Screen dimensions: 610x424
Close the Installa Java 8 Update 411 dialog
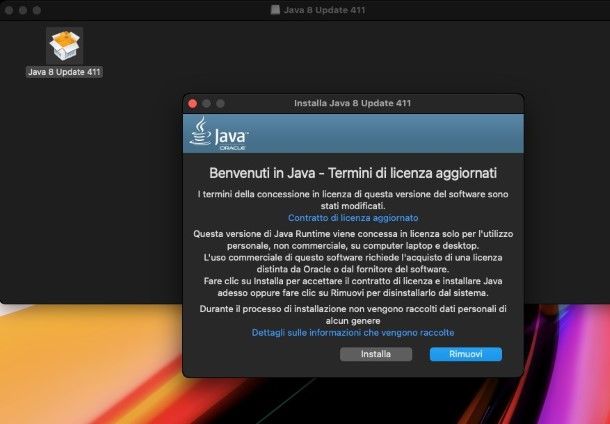pos(193,103)
